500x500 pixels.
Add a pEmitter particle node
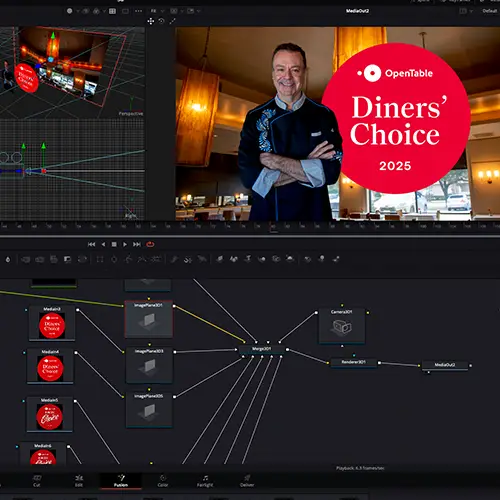click(x=174, y=259)
